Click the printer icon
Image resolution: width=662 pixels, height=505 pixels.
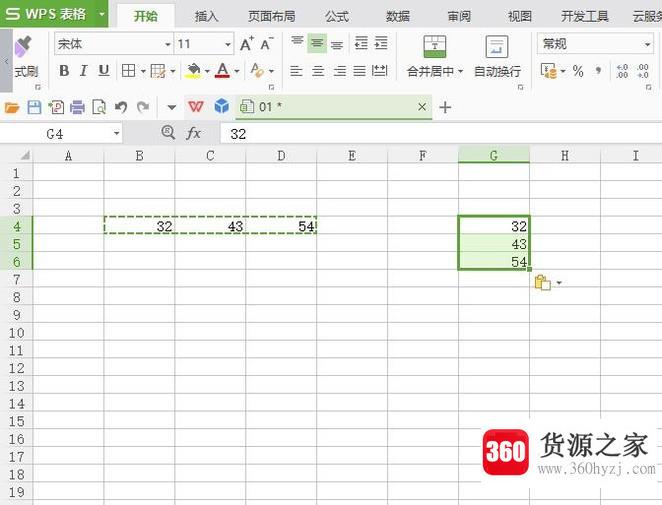click(77, 107)
